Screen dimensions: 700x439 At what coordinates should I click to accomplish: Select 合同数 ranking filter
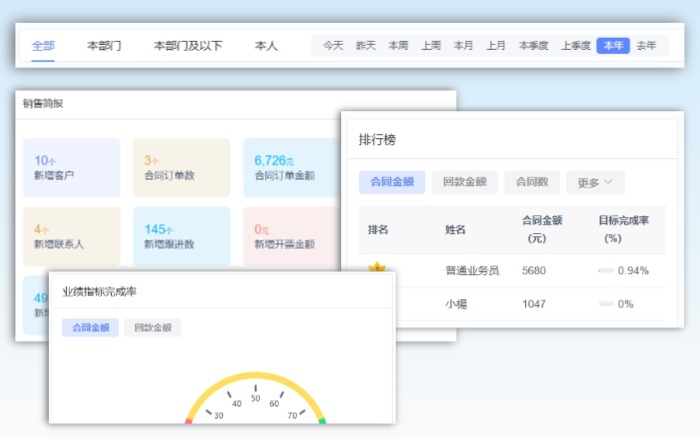[x=532, y=182]
